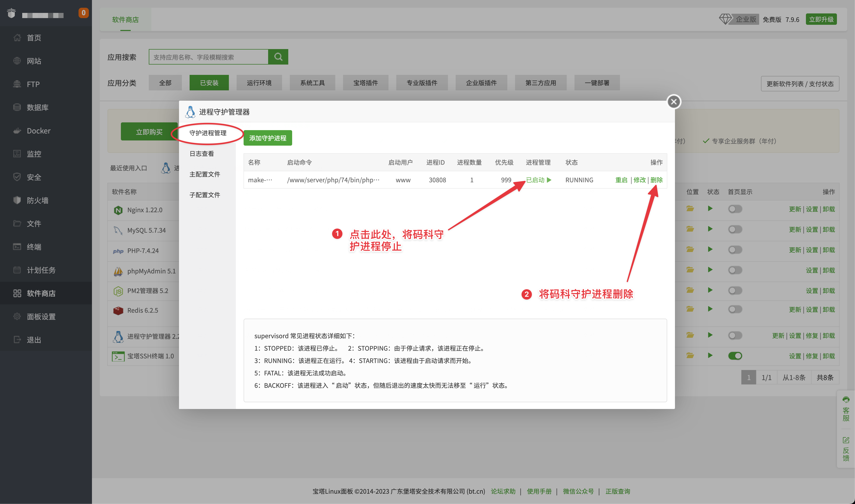Toggle homepage display for Nginx 1.22.0

click(x=735, y=209)
